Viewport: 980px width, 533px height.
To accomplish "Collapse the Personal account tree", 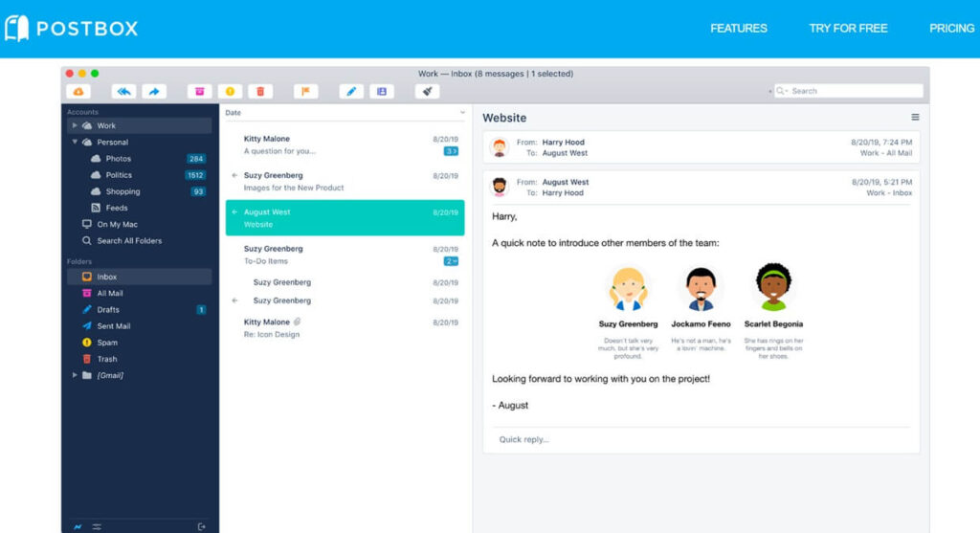I will (75, 142).
